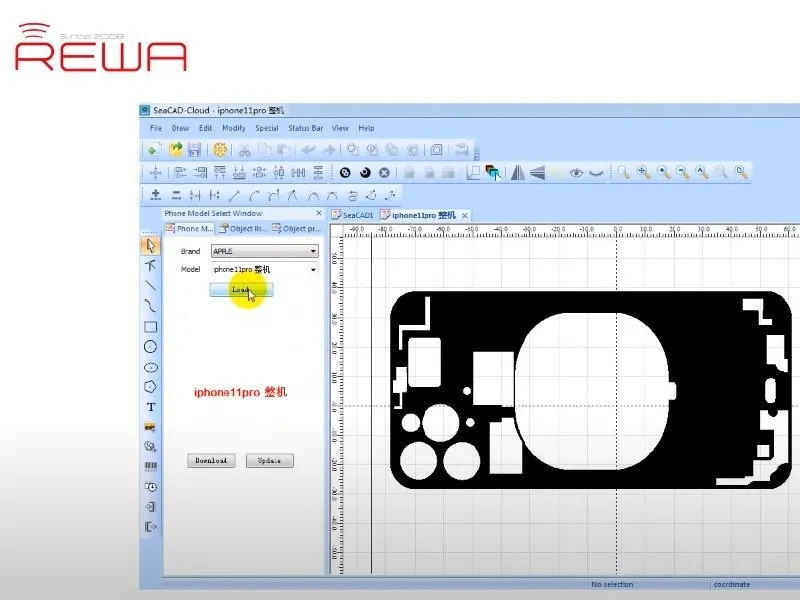Select the arrow pointer tool
The width and height of the screenshot is (800, 600).
click(x=151, y=245)
